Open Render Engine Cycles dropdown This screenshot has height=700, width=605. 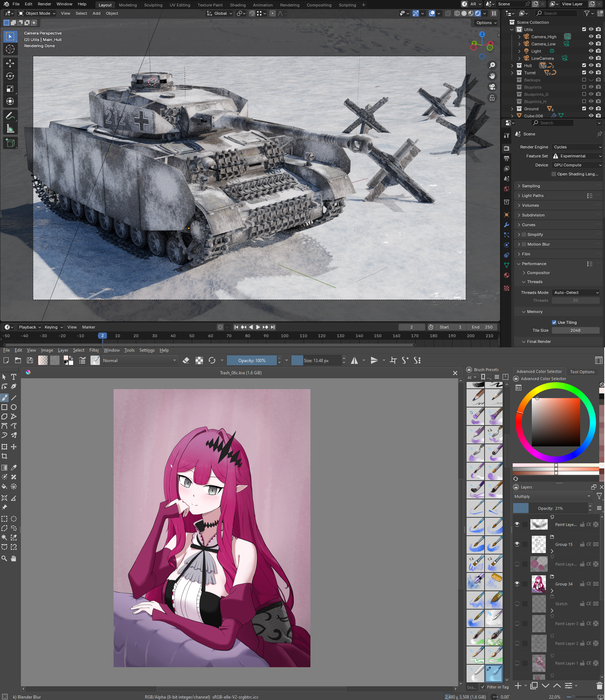pos(577,147)
